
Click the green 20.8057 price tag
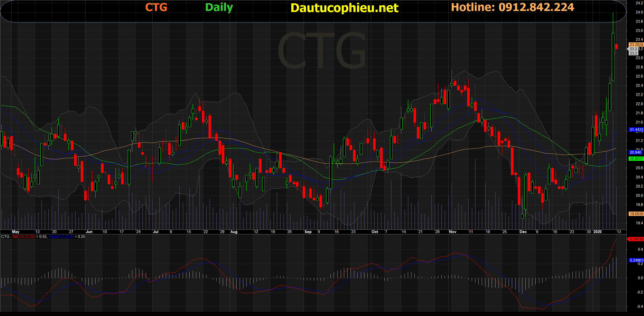click(x=636, y=159)
